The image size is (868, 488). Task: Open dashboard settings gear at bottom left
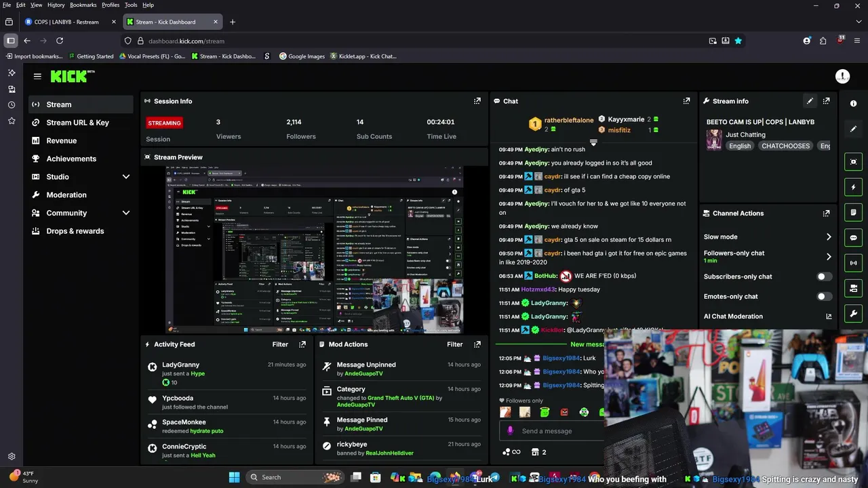coord(12,457)
